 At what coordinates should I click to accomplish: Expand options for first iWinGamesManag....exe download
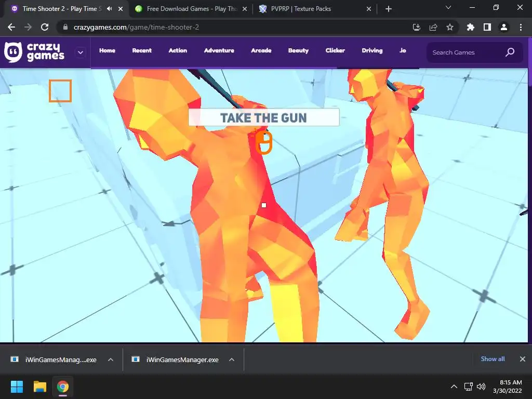pyautogui.click(x=111, y=360)
